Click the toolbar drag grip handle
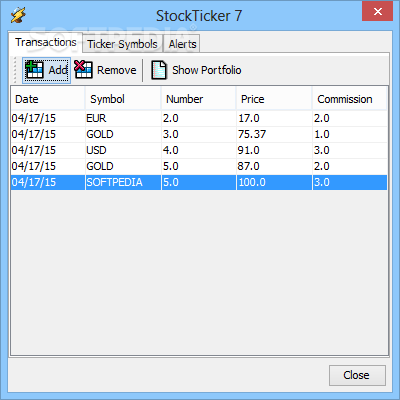The image size is (400, 400). (x=14, y=70)
